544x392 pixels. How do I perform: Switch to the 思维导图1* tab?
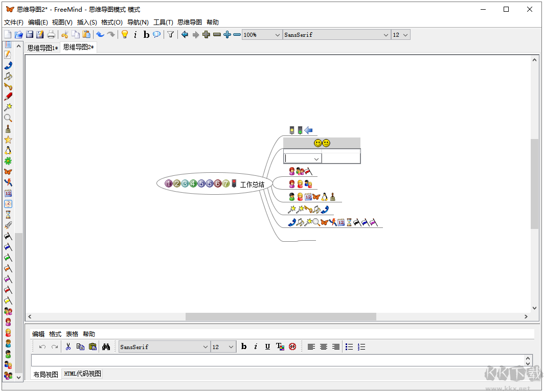coord(42,48)
